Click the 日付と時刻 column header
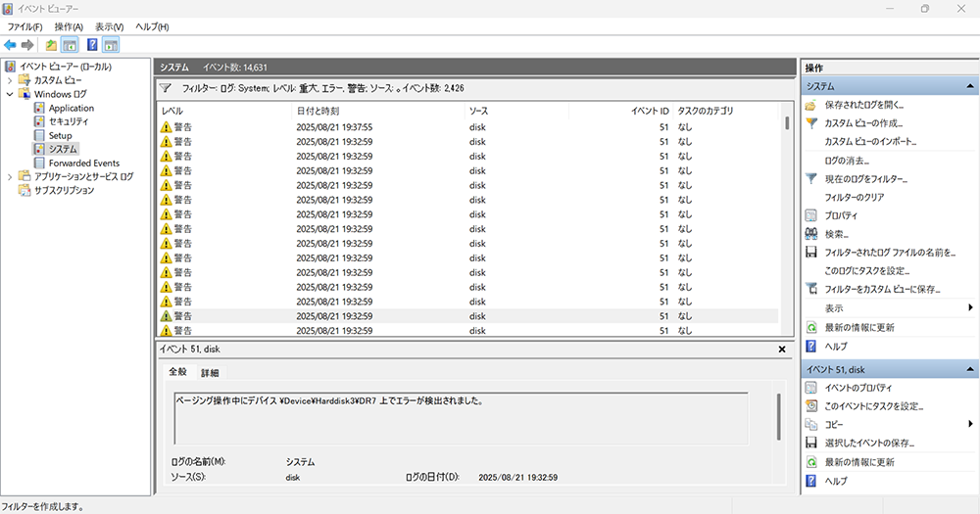The image size is (980, 514). click(x=318, y=112)
